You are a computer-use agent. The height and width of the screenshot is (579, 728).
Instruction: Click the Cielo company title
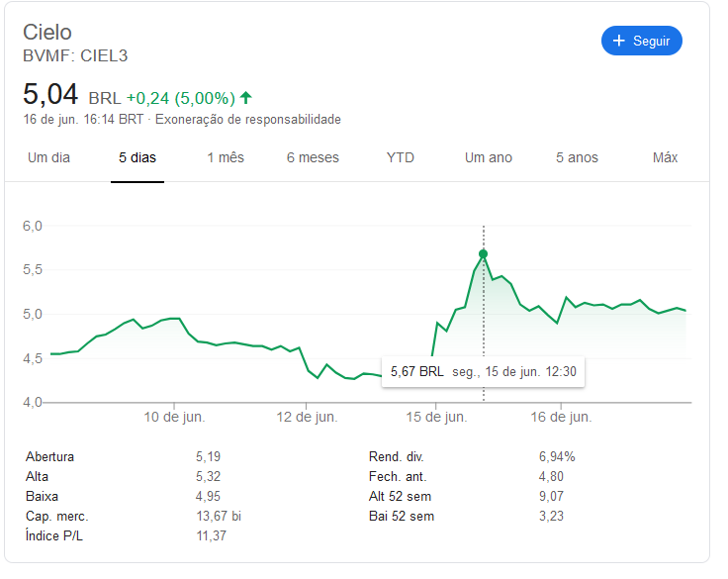(x=47, y=33)
